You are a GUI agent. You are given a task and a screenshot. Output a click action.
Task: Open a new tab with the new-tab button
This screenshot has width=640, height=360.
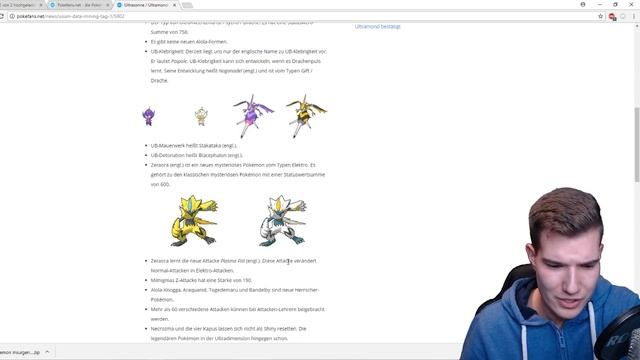click(187, 5)
